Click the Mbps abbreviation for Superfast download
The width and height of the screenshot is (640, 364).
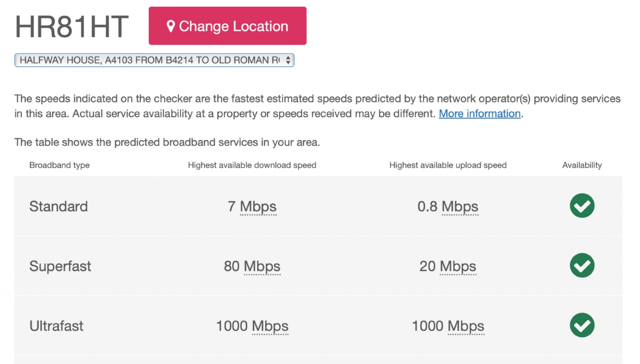tap(262, 266)
